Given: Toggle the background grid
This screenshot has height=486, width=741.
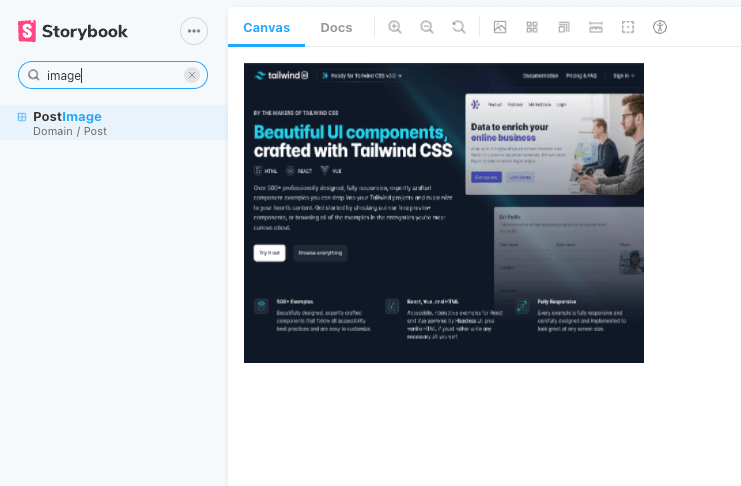Looking at the screenshot, I should point(532,27).
